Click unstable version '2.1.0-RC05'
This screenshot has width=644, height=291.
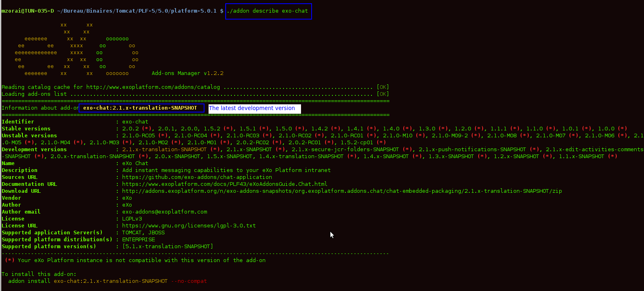138,136
